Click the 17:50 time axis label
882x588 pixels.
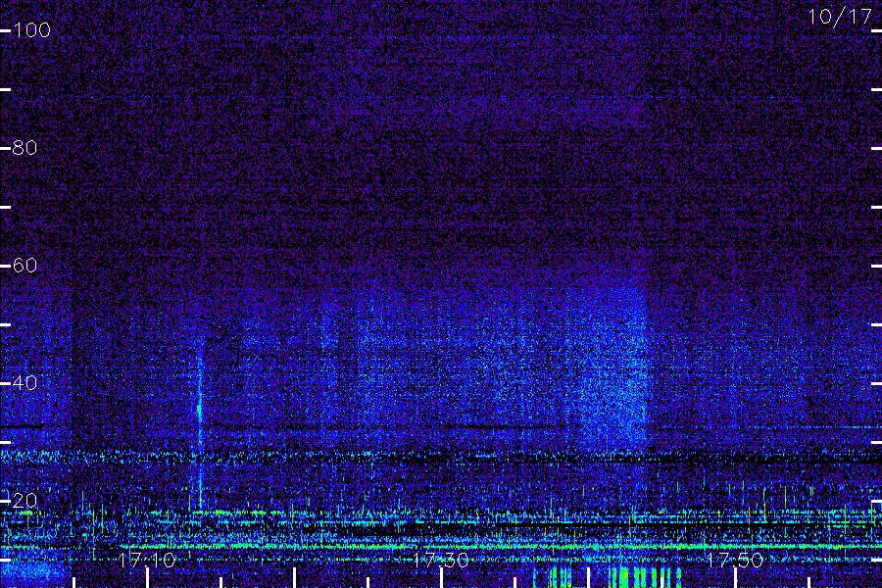[735, 560]
